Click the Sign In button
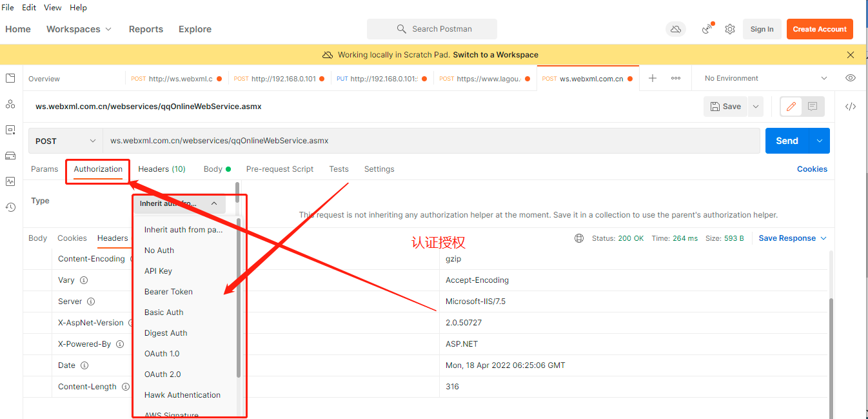This screenshot has height=419, width=868. [762, 29]
